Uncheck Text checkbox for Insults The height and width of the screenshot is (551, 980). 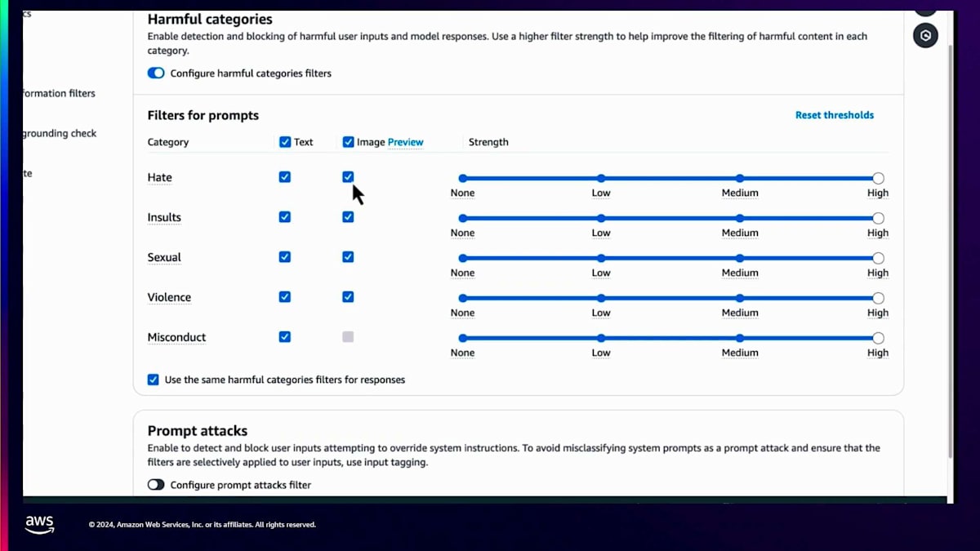coord(285,217)
